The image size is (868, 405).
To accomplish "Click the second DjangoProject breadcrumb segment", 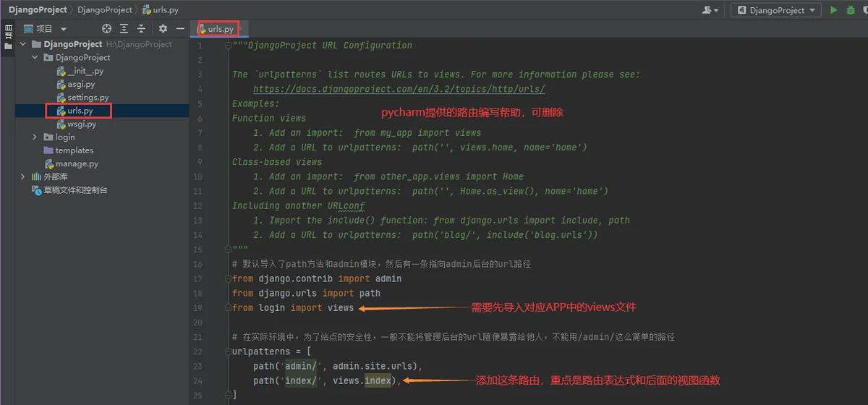I will coord(103,9).
